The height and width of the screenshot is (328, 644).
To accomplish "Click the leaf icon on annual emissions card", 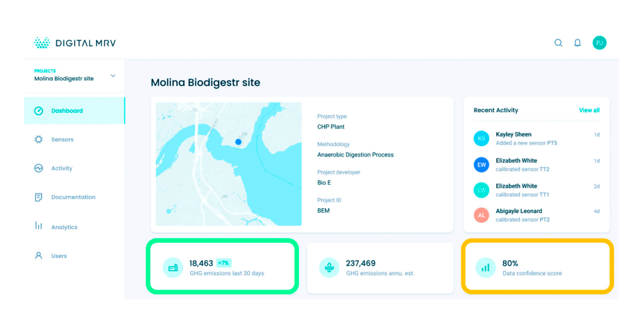I will [x=329, y=268].
